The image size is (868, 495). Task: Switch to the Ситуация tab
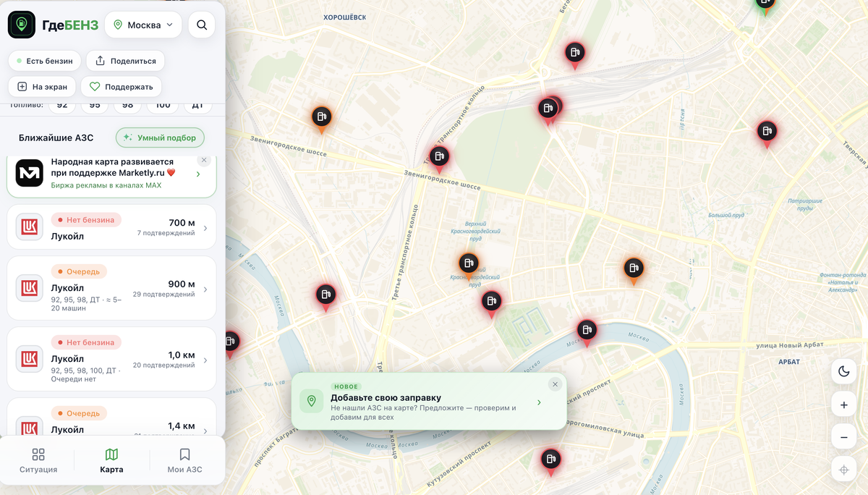coord(38,461)
